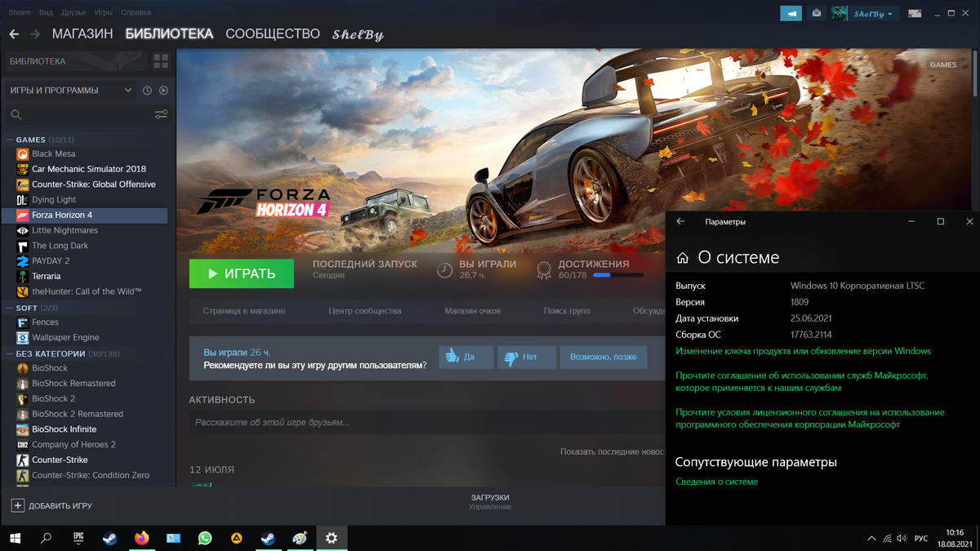Click Показать последние новости link

coord(612,451)
